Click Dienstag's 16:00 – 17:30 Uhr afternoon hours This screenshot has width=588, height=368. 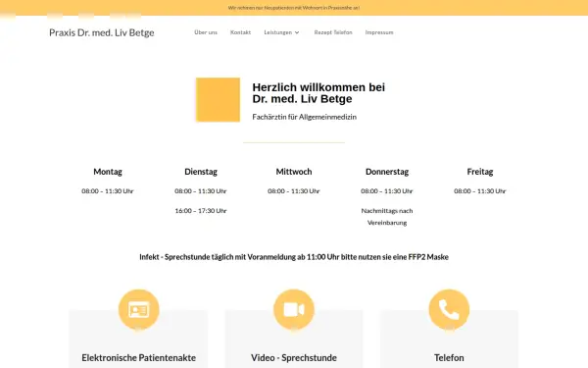coord(201,211)
